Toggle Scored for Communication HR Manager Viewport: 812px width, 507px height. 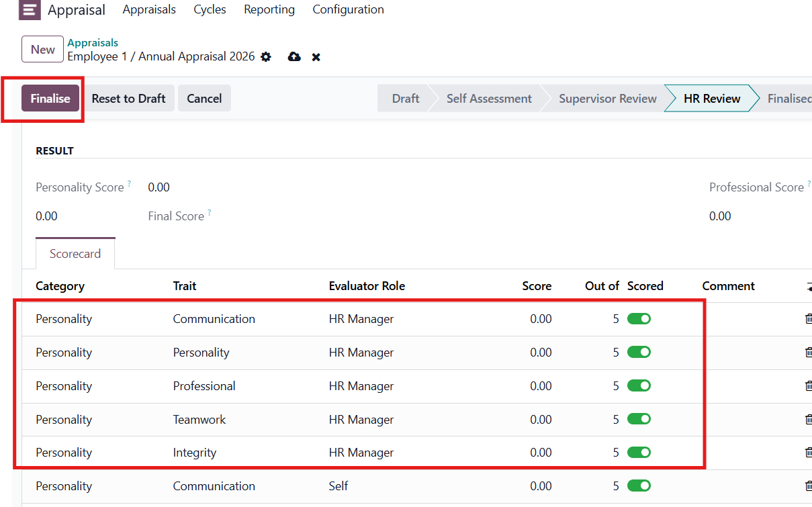coord(639,319)
